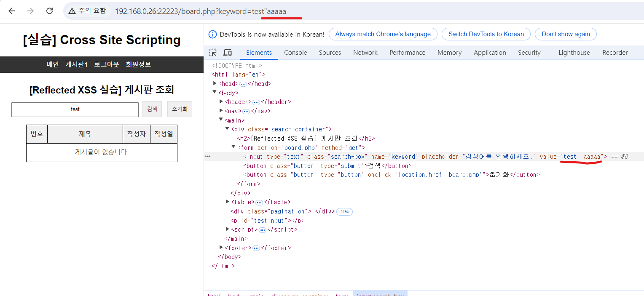Click input.search-box in the breadcrumb bar

(x=380, y=294)
